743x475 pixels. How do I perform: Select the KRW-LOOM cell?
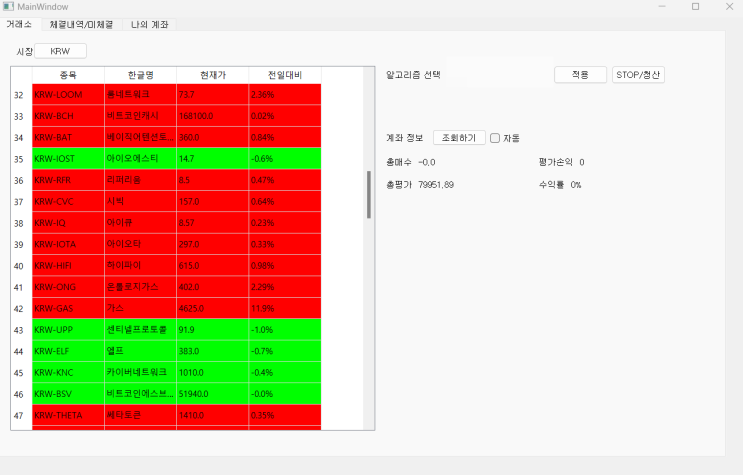coord(68,94)
